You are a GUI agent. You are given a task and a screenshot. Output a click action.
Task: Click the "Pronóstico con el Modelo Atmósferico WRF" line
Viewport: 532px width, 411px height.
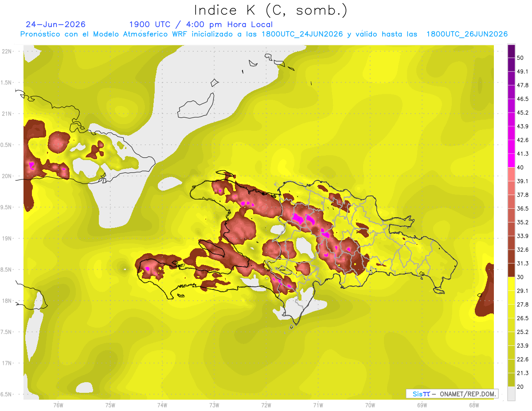(x=264, y=34)
